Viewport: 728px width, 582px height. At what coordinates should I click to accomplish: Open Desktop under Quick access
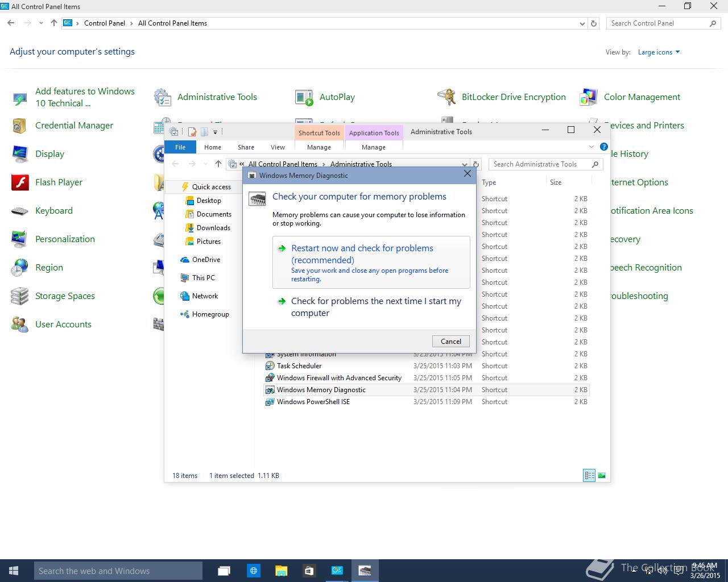tap(203, 201)
